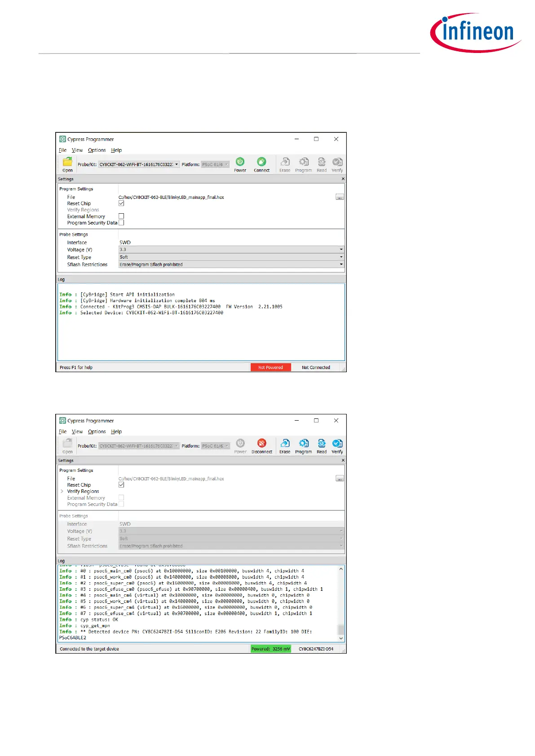Open View menu in lower window
This screenshot has height=756, width=535.
[77, 431]
